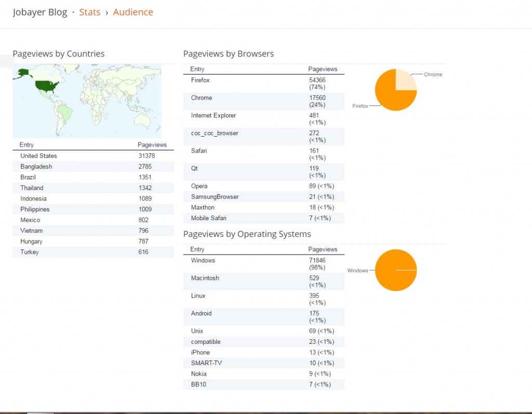Click the Chrome label beside the pie chart
The image size is (532, 414).
click(433, 74)
